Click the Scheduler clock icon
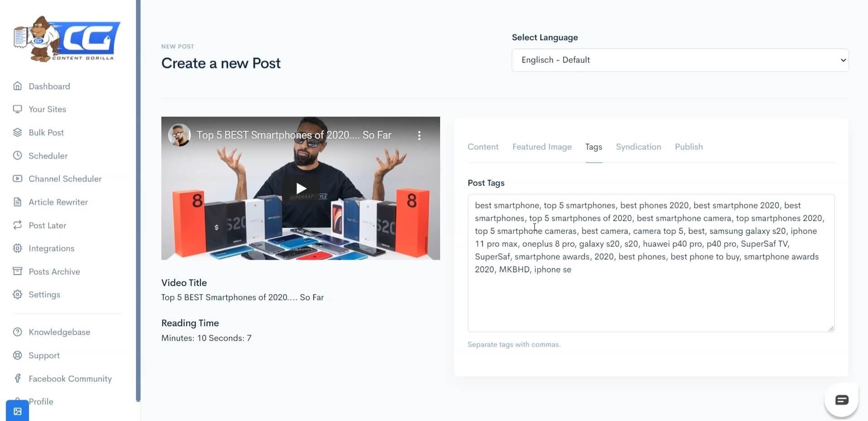868x421 pixels. [17, 155]
